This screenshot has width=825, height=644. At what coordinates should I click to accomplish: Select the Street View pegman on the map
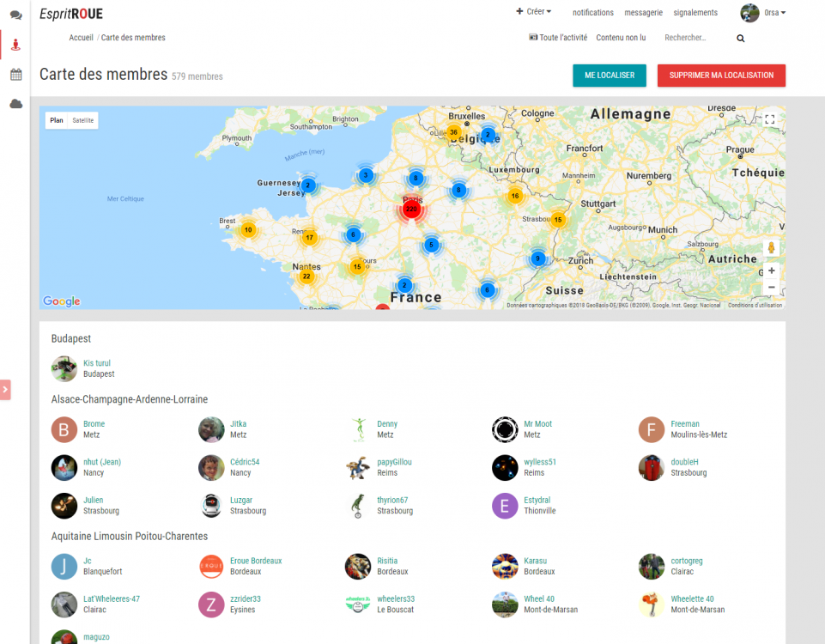(771, 247)
